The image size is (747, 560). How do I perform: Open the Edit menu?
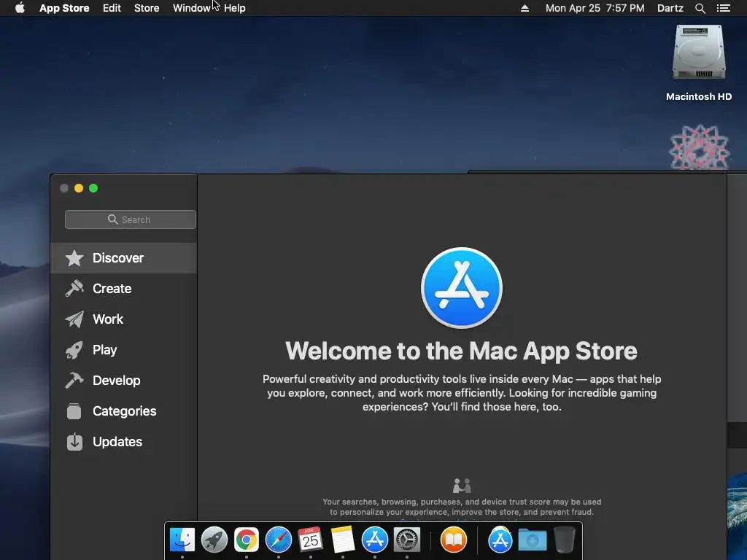112,8
